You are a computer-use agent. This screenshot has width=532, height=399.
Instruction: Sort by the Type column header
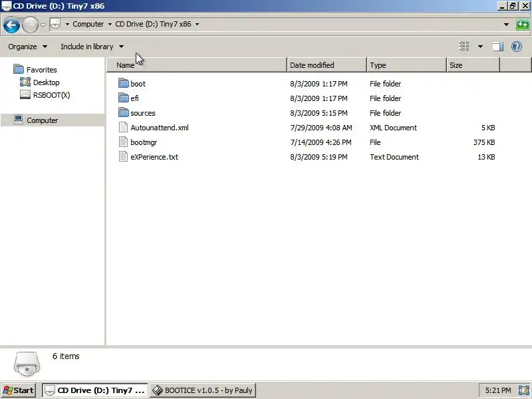[406, 65]
